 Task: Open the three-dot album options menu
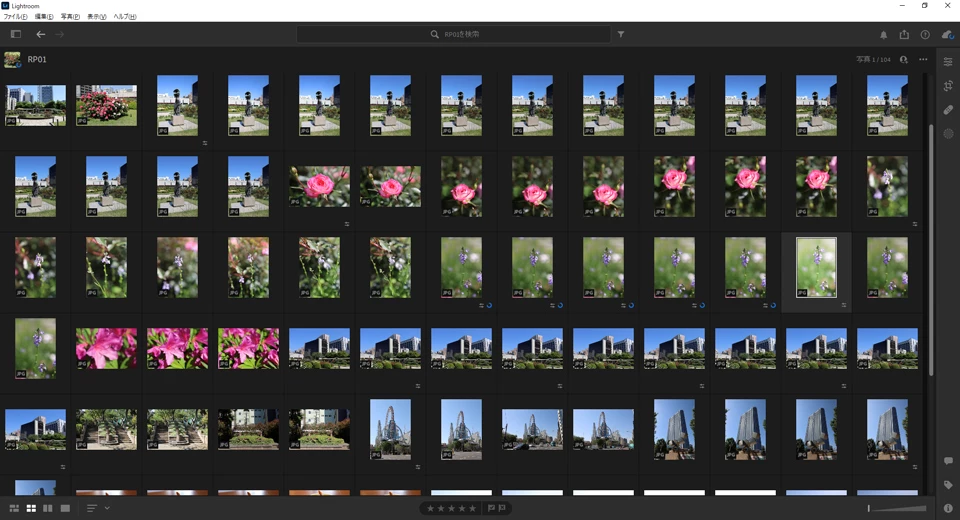tap(923, 59)
